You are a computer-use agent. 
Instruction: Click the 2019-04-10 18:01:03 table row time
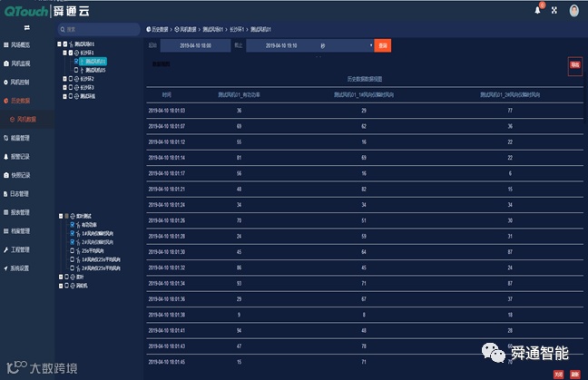(x=166, y=111)
